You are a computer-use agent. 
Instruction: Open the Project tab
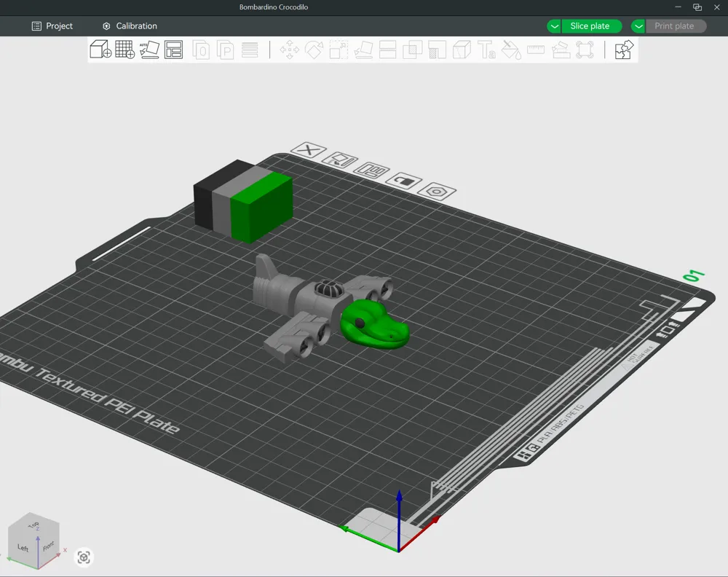coord(52,26)
